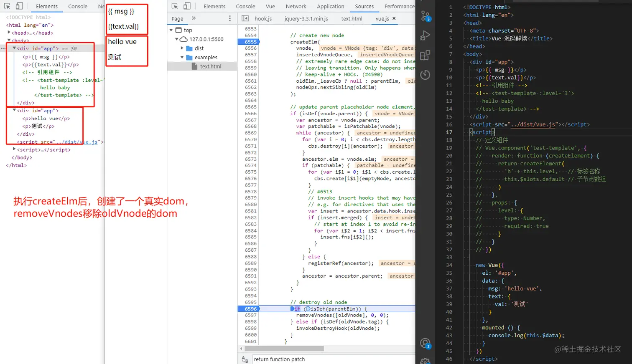Toggle device emulation in Sources DevTools panel
The height and width of the screenshot is (364, 632).
(x=187, y=6)
